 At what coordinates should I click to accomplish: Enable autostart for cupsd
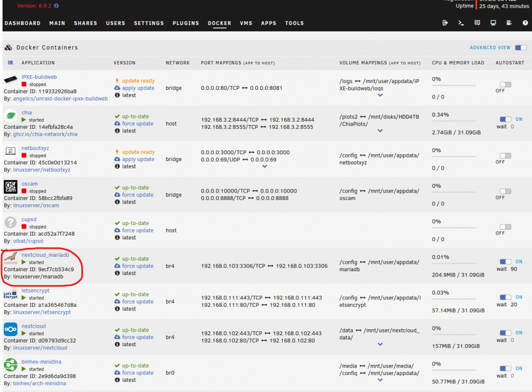click(x=505, y=227)
